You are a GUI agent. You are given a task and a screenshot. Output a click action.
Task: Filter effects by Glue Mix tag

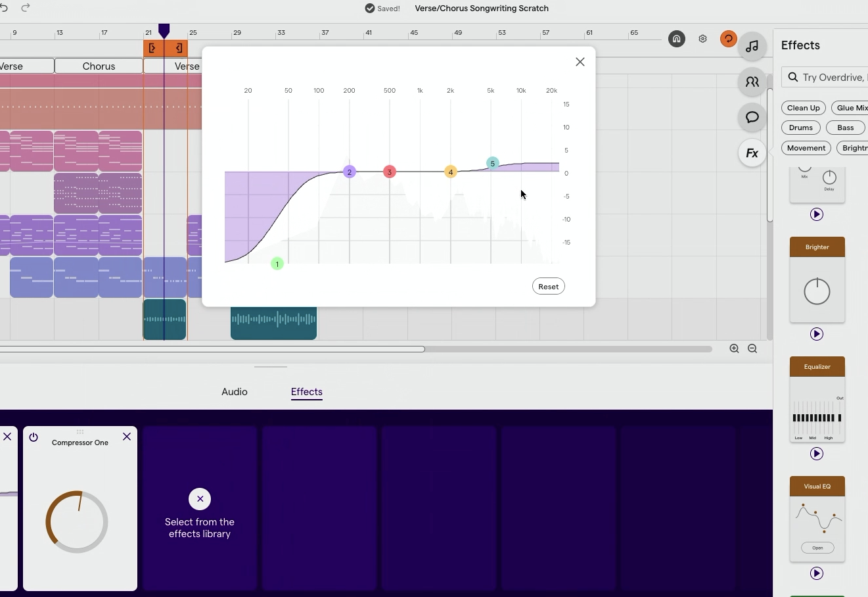tap(850, 108)
